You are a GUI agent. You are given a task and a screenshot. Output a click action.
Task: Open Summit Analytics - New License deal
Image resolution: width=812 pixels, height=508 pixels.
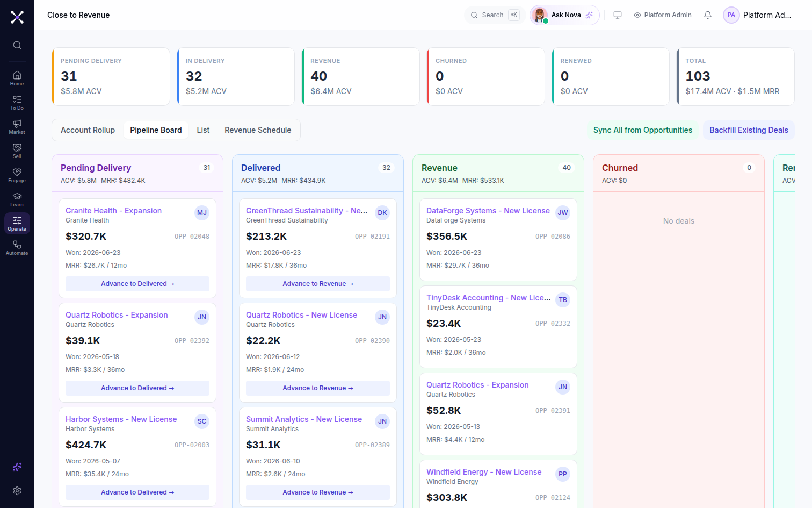(304, 419)
